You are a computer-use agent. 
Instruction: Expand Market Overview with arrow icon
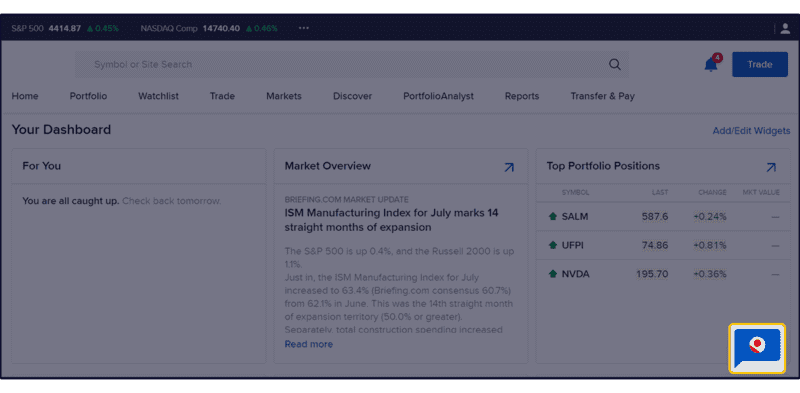pos(509,167)
